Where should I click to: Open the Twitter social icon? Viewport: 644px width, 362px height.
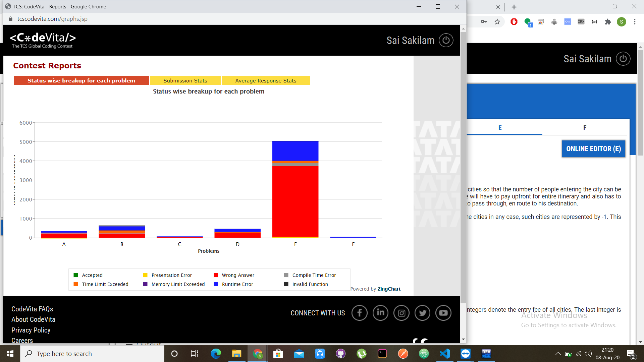(x=422, y=313)
